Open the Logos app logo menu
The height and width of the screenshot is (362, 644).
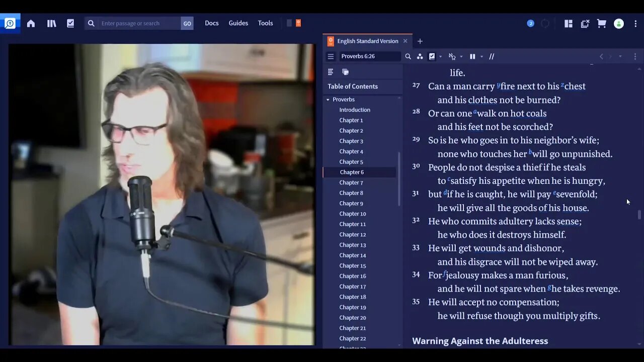tap(10, 23)
